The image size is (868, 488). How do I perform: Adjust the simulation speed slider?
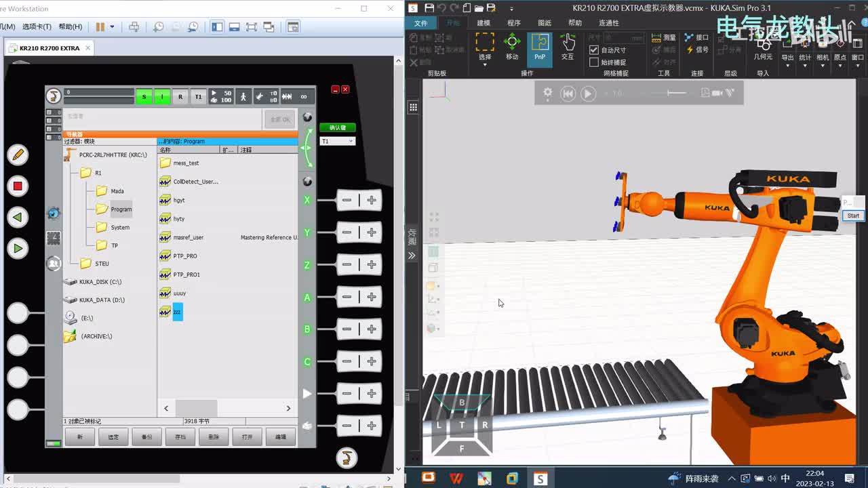pos(677,93)
